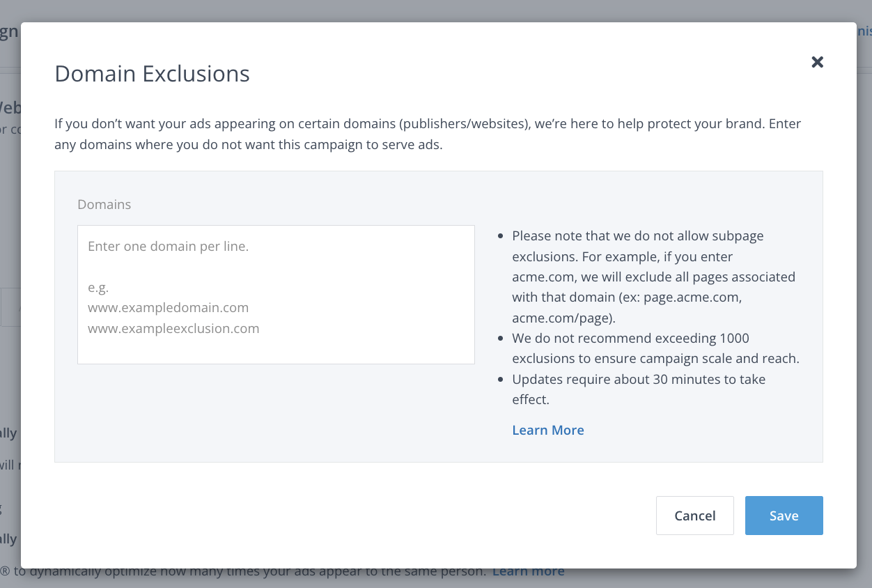The width and height of the screenshot is (872, 588).
Task: Click into the Domains text area
Action: click(x=276, y=348)
